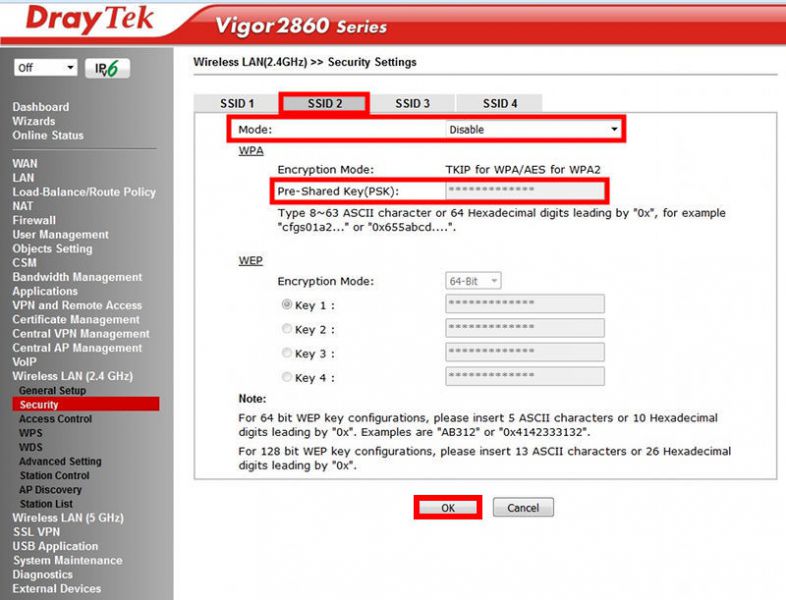Open Wizards in sidebar

(34, 121)
